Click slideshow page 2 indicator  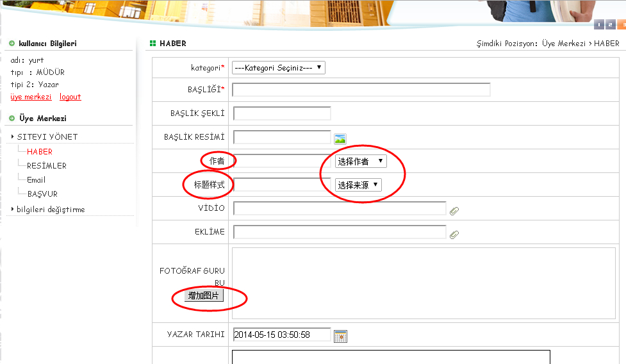pyautogui.click(x=610, y=25)
